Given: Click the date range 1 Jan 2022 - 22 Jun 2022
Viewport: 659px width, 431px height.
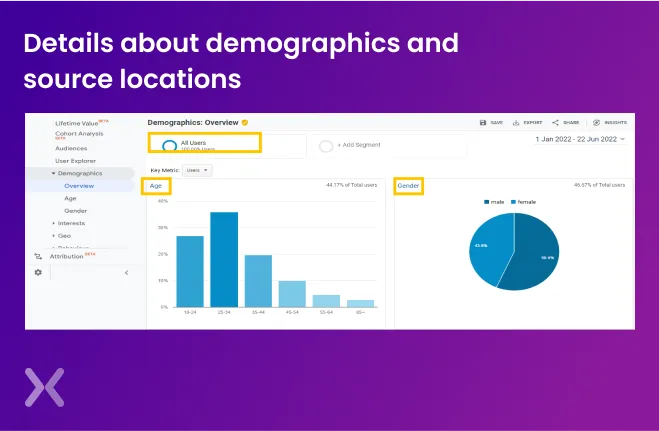Looking at the screenshot, I should [576, 139].
